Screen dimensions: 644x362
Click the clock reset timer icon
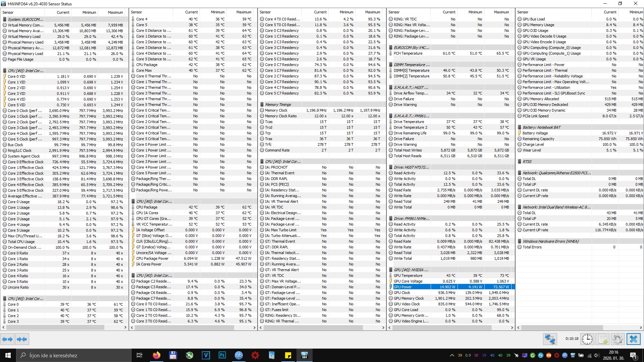(587, 339)
